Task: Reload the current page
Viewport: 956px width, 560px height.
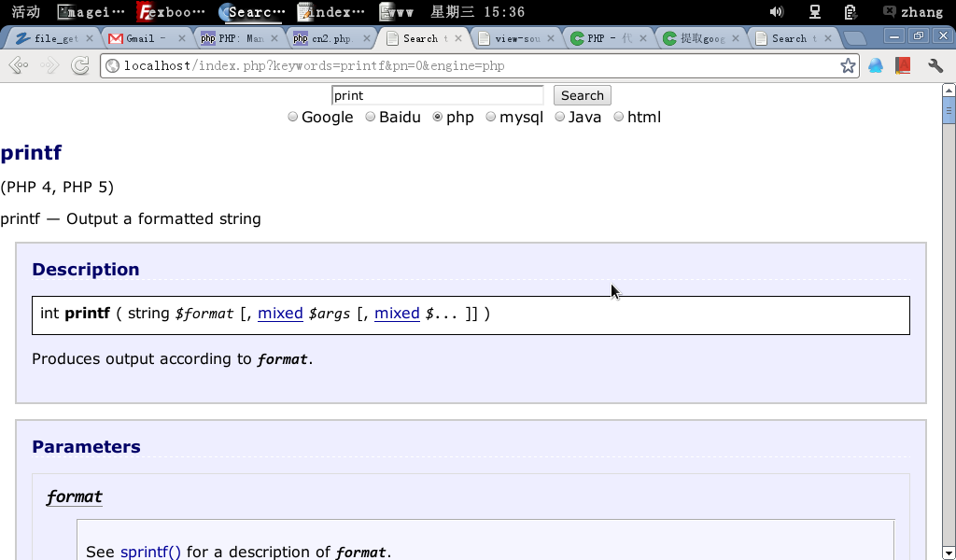Action: click(81, 66)
